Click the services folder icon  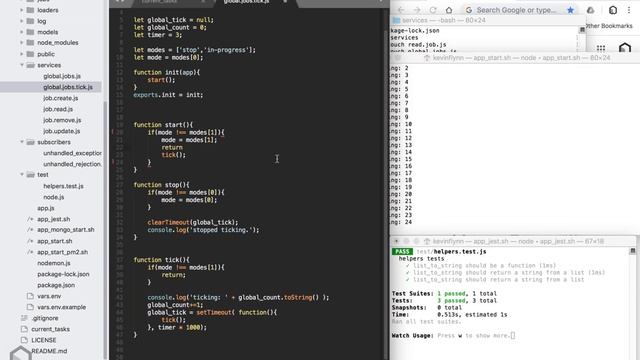click(x=30, y=65)
